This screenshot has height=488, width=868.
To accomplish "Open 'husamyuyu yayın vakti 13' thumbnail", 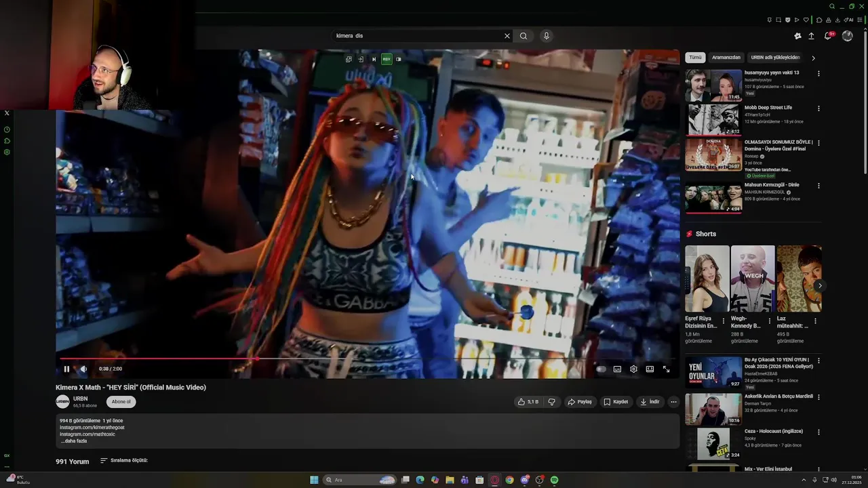I will coord(713,85).
